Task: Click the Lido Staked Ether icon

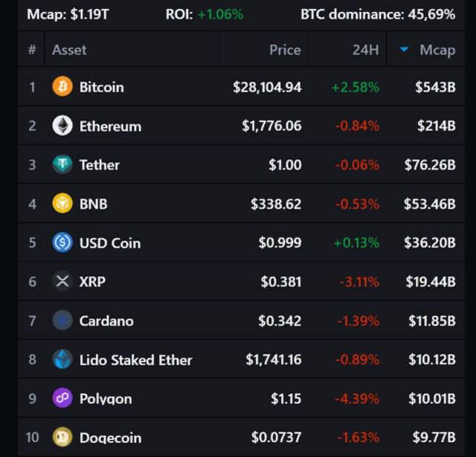Action: 62,359
